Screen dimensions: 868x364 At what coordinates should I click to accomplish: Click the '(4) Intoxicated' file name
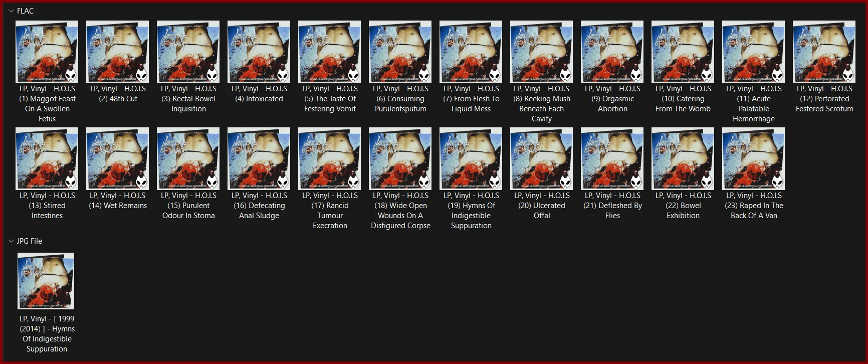(259, 94)
